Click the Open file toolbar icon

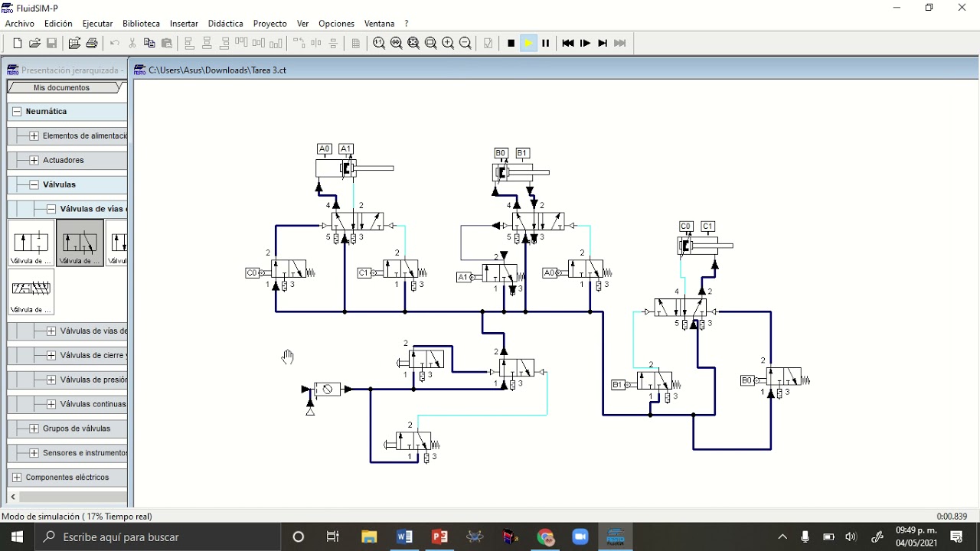(34, 44)
